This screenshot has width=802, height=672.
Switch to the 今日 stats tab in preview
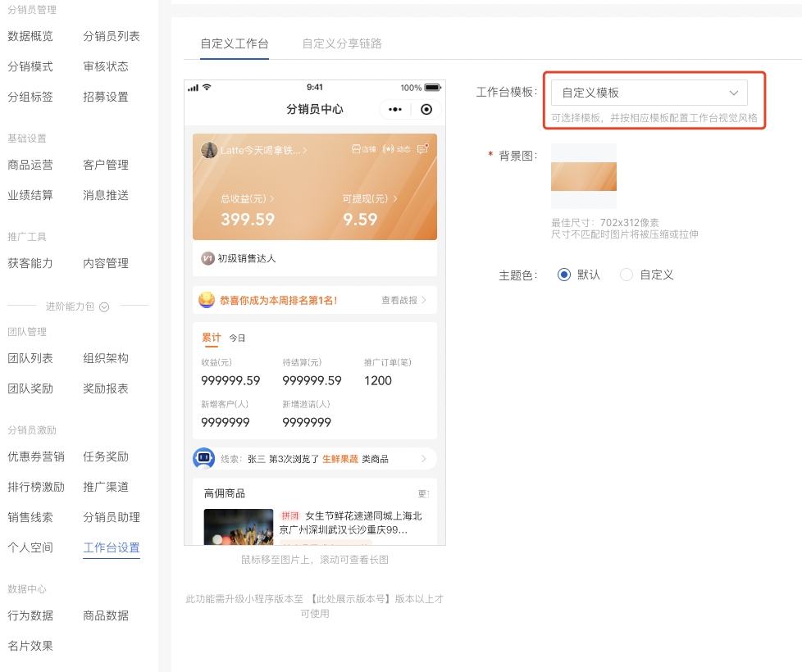237,338
